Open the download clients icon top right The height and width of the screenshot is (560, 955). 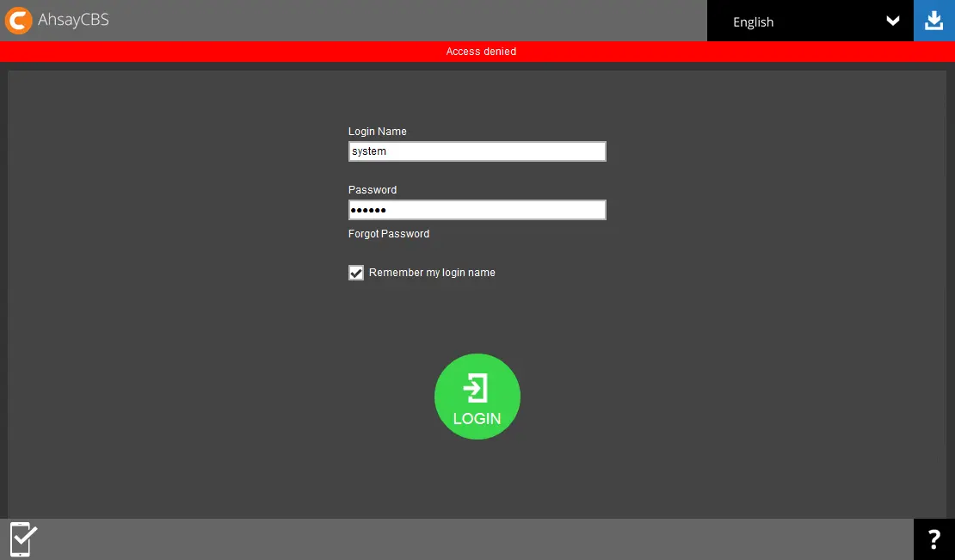pos(933,20)
